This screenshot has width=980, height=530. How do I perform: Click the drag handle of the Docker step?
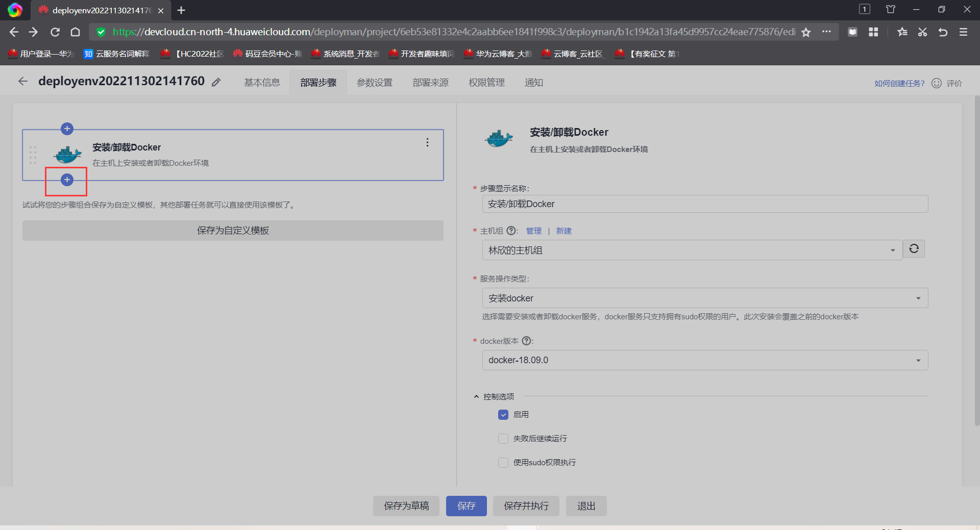tap(33, 155)
